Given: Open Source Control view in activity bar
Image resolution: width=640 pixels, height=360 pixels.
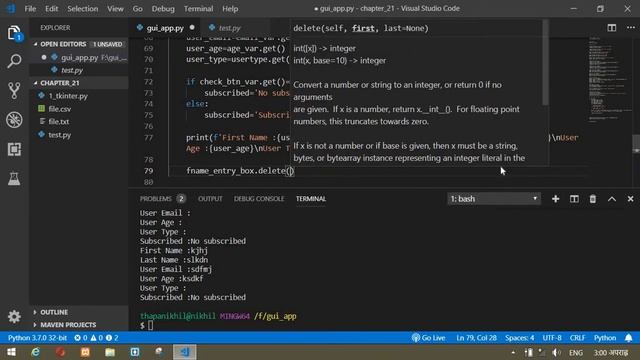Looking at the screenshot, I should click(x=14, y=90).
